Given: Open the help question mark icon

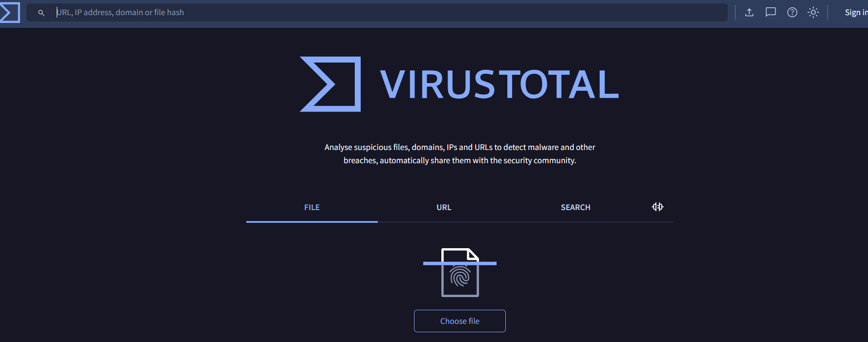Looking at the screenshot, I should coord(792,13).
